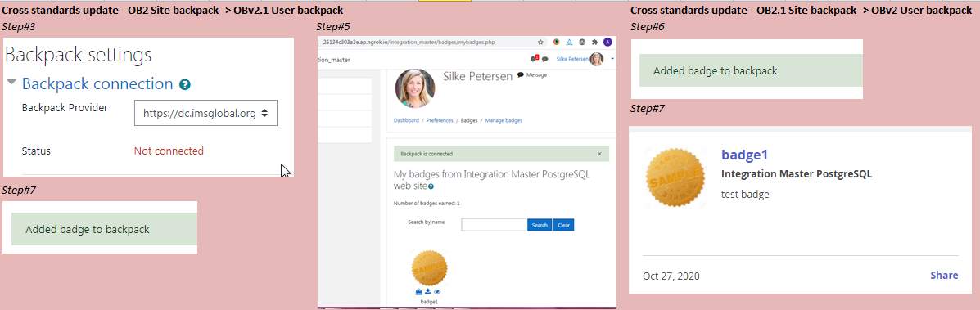Bookmark the page with the star icon
980x310 pixels.
(540, 42)
